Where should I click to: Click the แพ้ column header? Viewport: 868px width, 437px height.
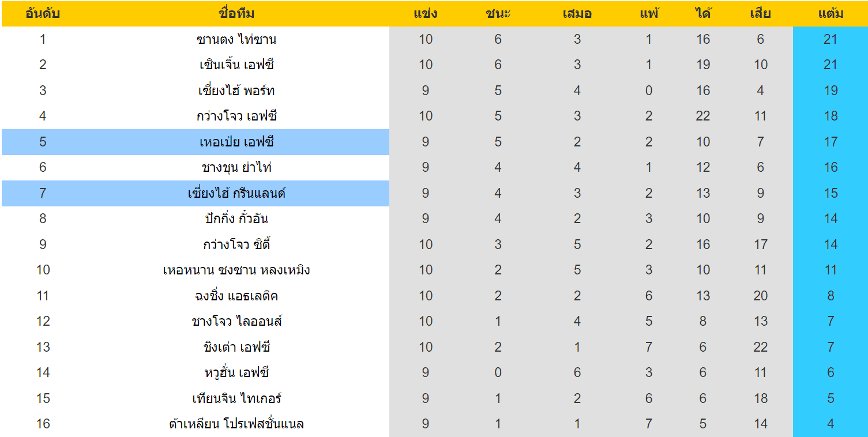[649, 14]
